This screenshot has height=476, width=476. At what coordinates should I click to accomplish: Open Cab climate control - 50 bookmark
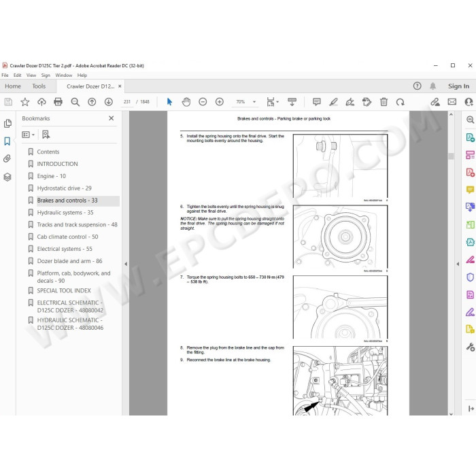[x=67, y=237]
